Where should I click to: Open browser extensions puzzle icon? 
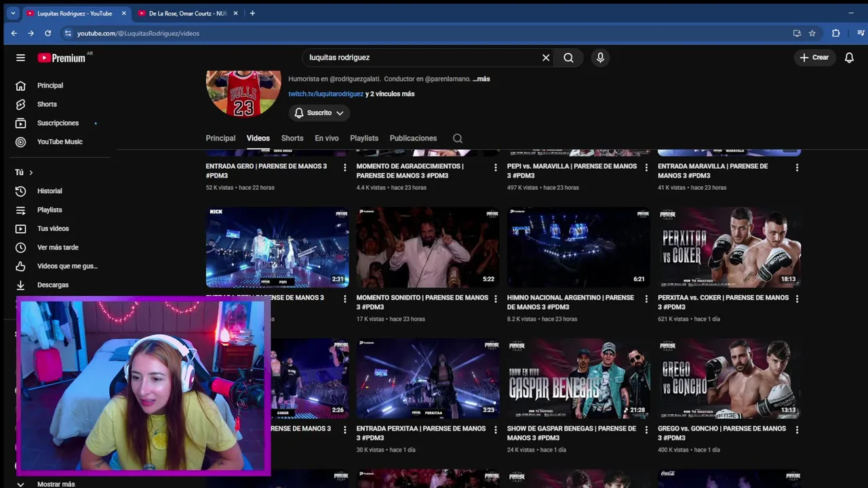[x=835, y=33]
